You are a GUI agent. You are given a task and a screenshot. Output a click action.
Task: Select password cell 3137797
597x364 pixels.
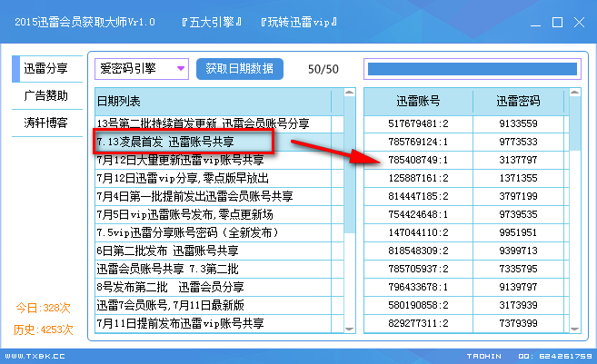point(518,160)
